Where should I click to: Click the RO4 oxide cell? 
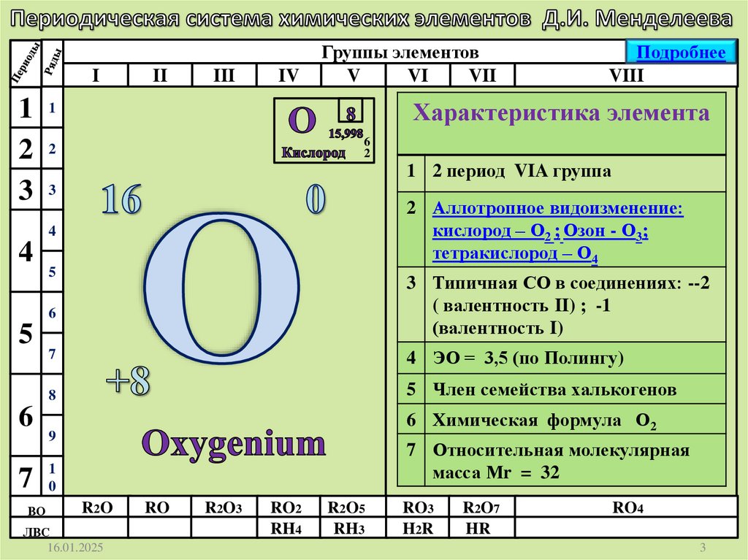coord(627,507)
